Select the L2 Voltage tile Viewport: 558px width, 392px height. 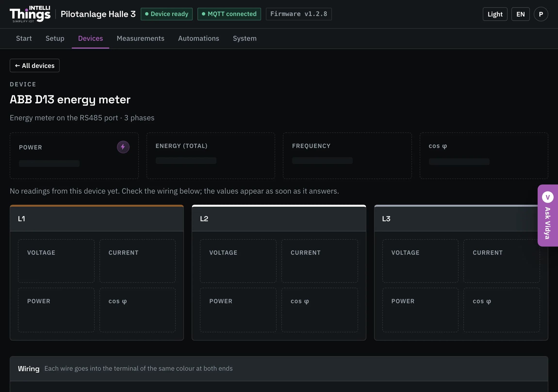pyautogui.click(x=238, y=261)
